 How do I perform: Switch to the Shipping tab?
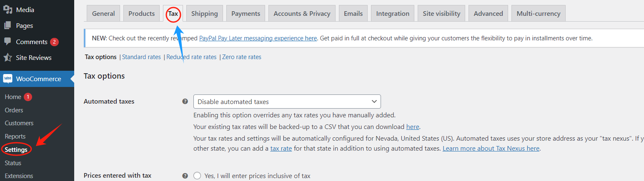pos(204,13)
